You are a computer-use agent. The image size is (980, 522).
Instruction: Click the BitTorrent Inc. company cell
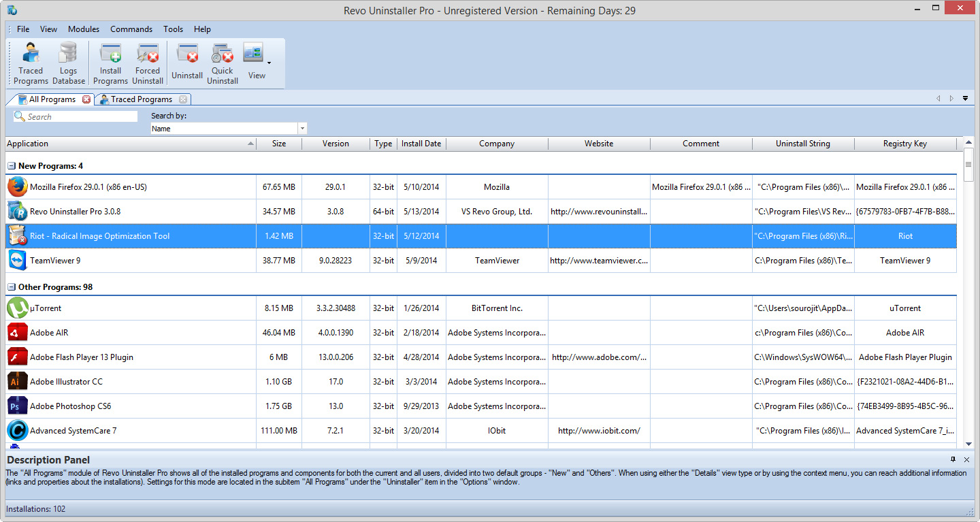click(x=497, y=308)
